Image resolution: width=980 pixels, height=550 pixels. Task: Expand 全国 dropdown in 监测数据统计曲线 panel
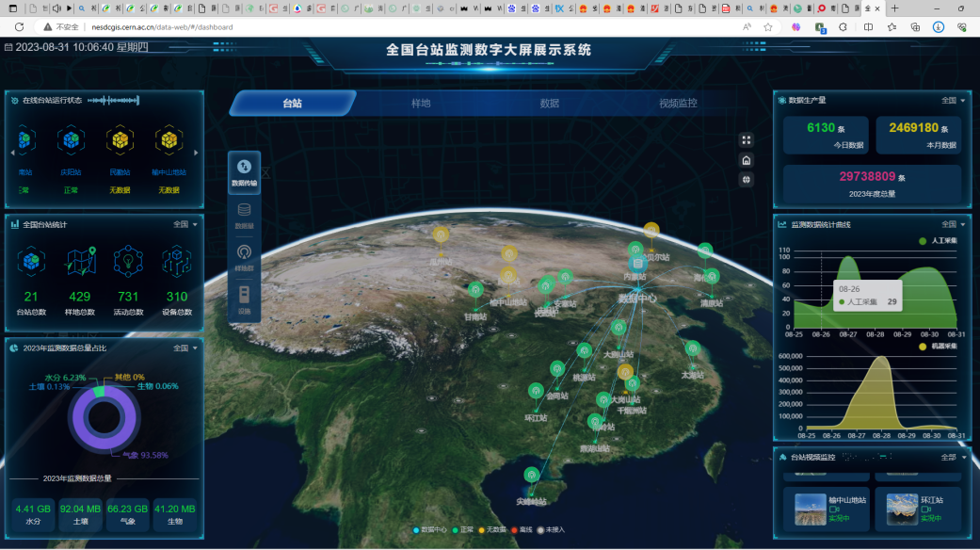[x=953, y=224]
